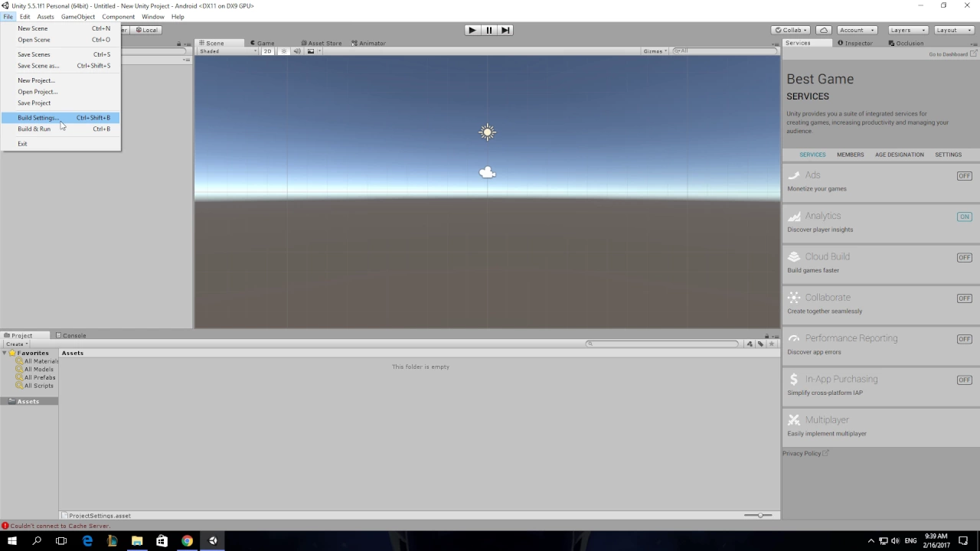Select the Directional Light sun gizmo
Screen dimensions: 980x551
click(x=488, y=132)
